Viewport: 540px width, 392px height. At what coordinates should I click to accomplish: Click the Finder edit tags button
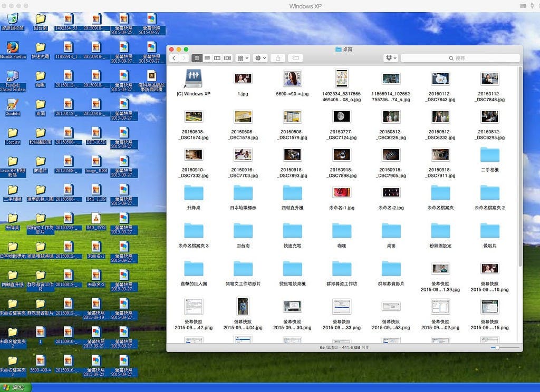tap(296, 58)
